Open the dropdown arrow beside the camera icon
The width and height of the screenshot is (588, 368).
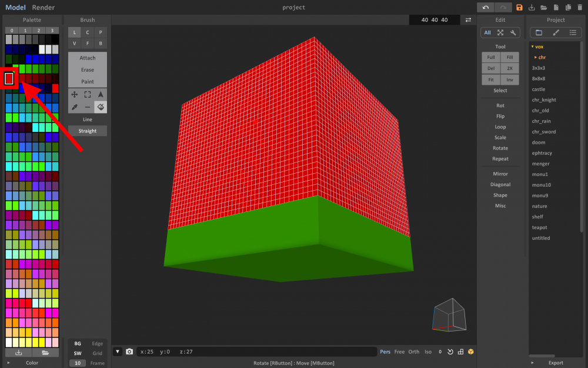[x=118, y=352]
